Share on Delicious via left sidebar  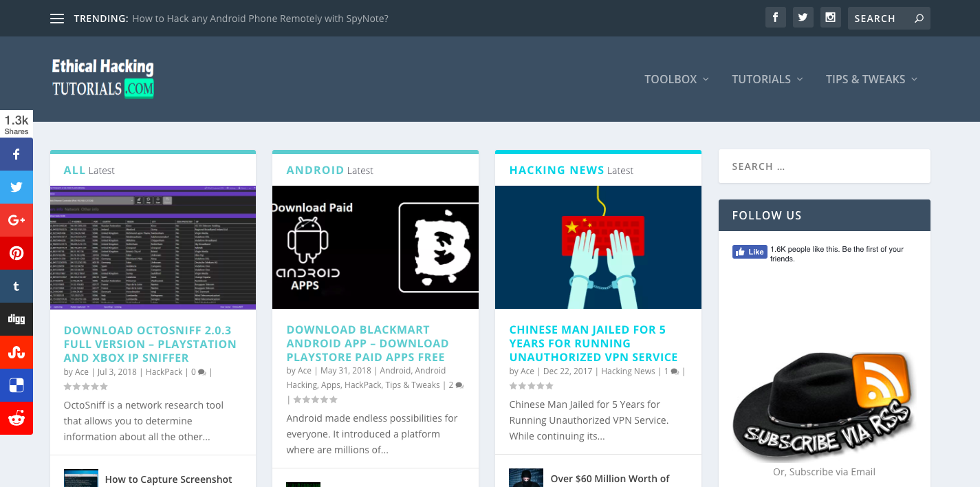[17, 385]
